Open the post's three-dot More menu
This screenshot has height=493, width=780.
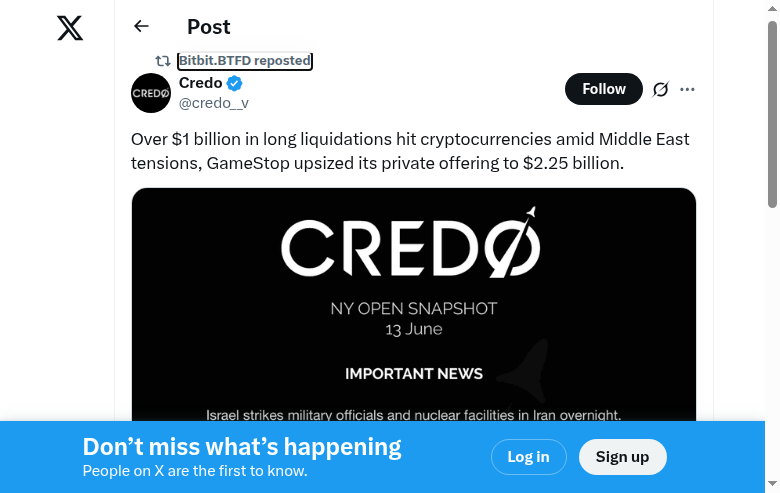click(687, 89)
